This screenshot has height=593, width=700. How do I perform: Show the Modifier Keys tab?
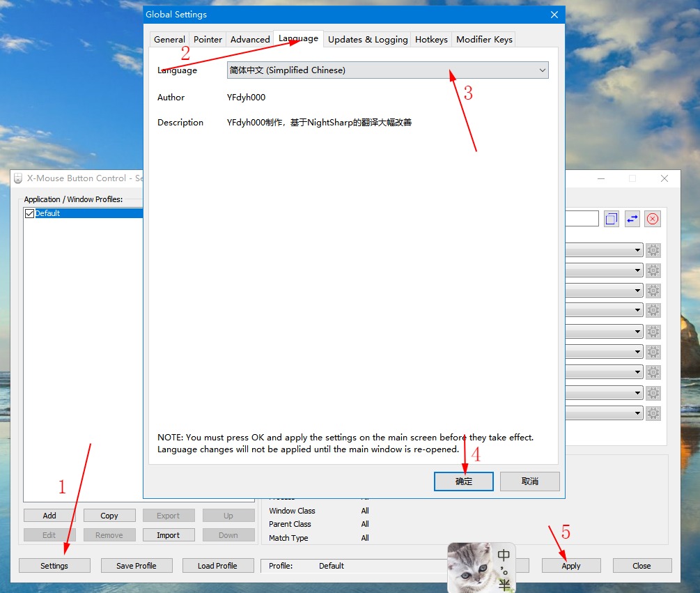click(x=484, y=39)
